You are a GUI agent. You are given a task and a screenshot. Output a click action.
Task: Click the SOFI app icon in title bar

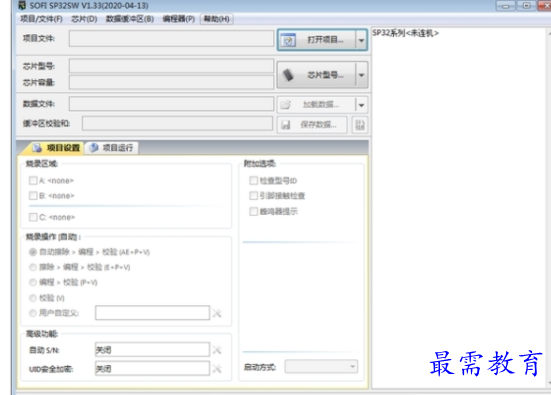22,5
